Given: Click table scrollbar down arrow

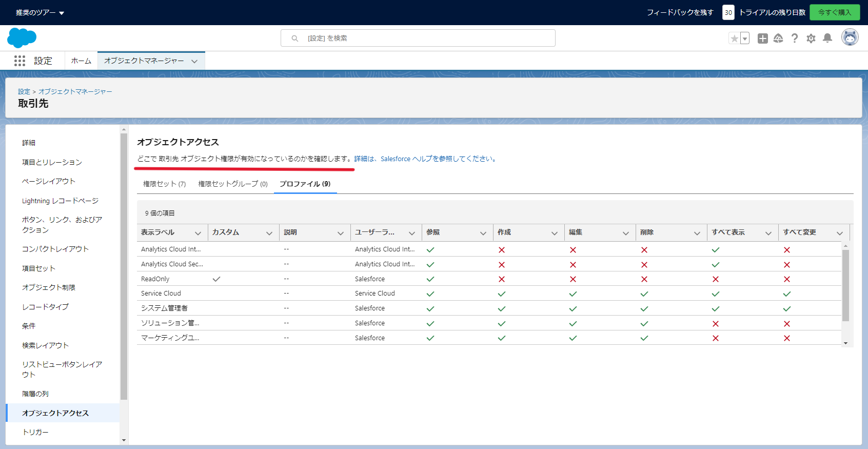Looking at the screenshot, I should click(x=845, y=343).
